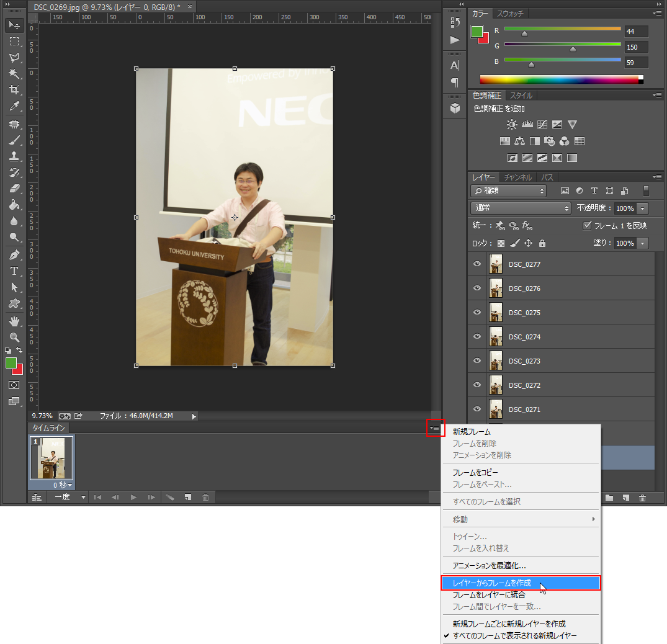Open the 不透明度 opacity dropdown arrow

(642, 208)
